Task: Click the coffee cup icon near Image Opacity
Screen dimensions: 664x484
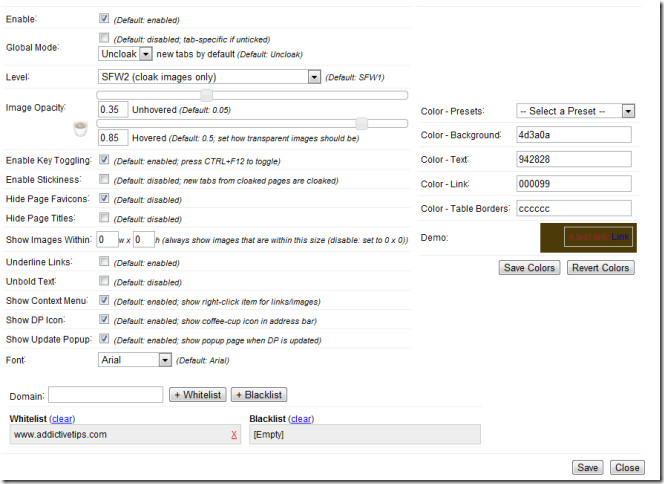Action: pos(80,129)
